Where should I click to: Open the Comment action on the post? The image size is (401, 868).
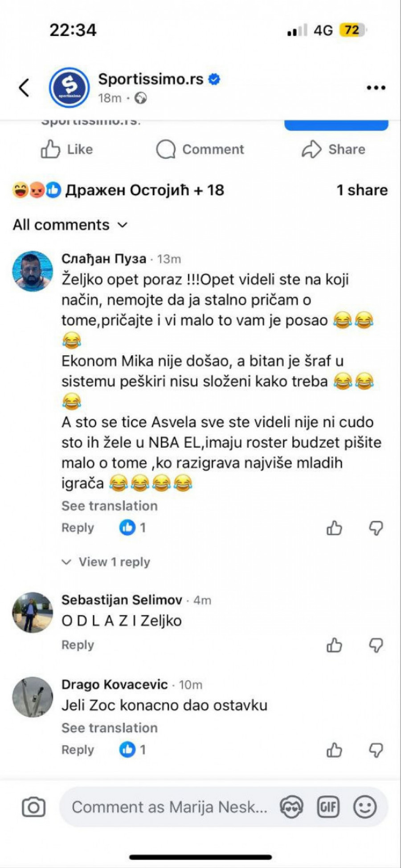[200, 150]
